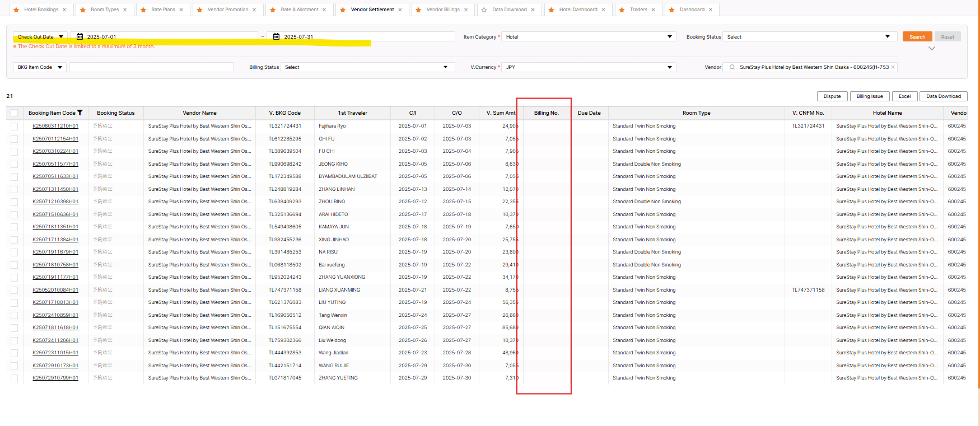Screen dimensions: 980x426
Task: Open booking link K25070112154H01
Action: (x=55, y=139)
